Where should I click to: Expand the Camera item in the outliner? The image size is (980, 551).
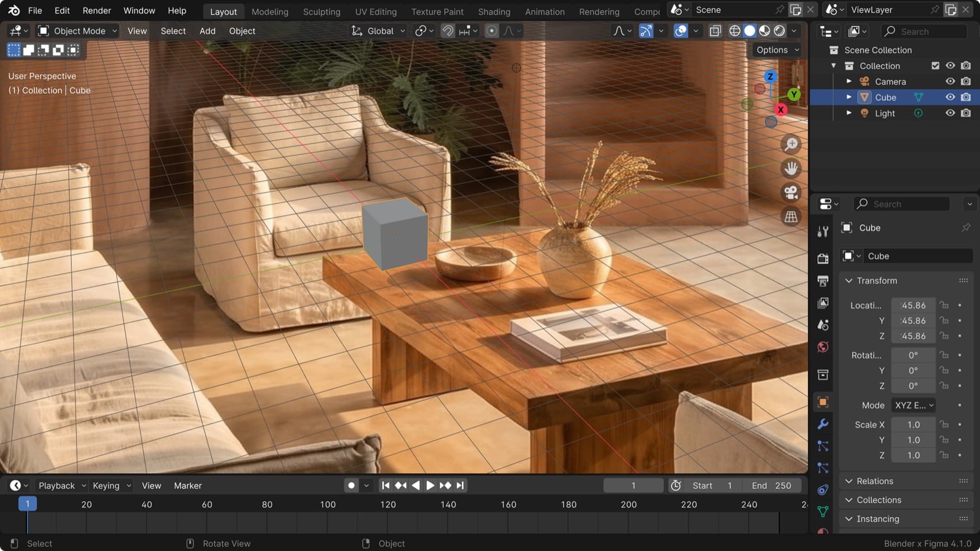pos(849,82)
